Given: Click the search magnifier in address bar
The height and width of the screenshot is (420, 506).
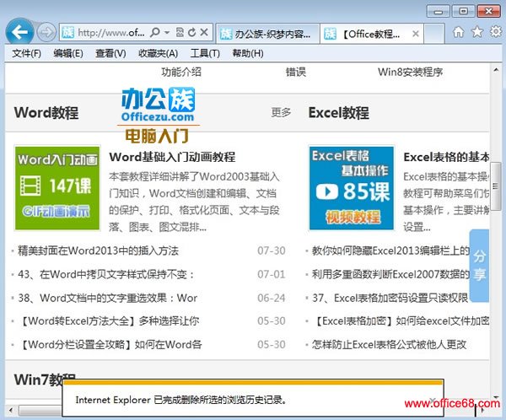Looking at the screenshot, I should pos(155,32).
